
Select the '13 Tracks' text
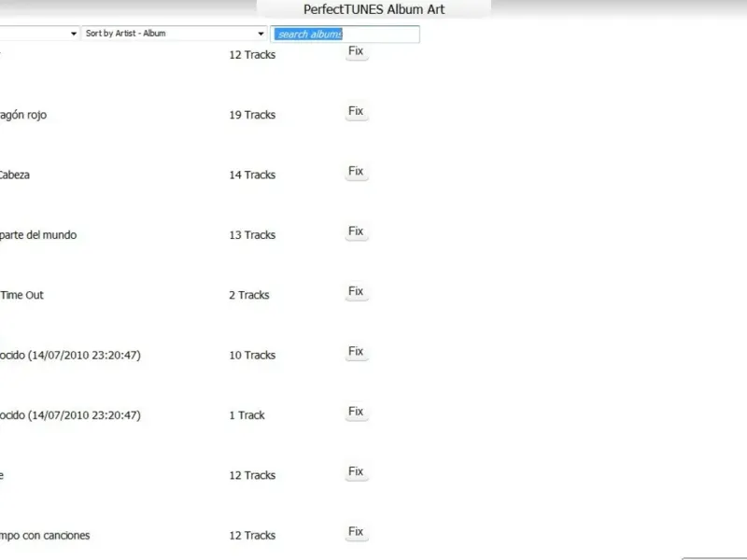pyautogui.click(x=252, y=235)
